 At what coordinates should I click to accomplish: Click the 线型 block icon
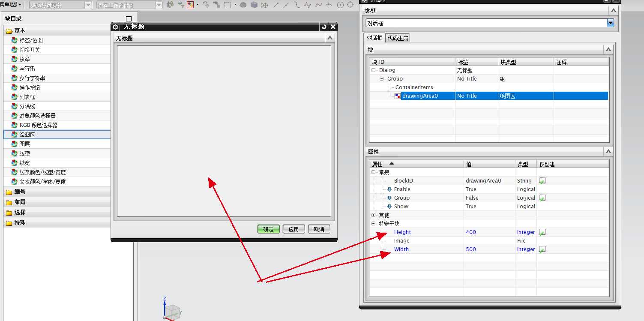click(x=15, y=153)
